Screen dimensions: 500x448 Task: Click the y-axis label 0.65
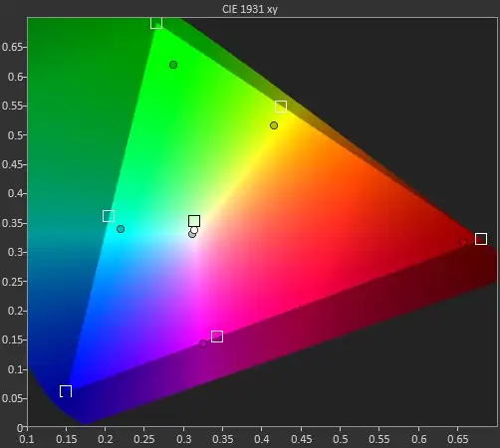(12, 47)
